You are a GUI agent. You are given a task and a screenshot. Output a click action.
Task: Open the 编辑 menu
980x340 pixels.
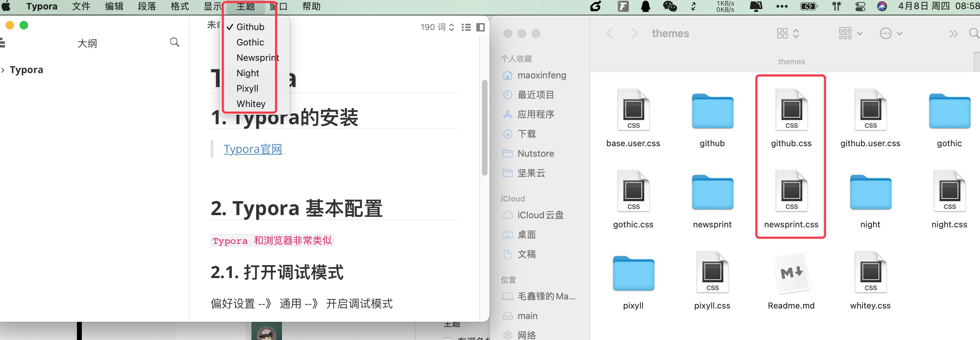pyautogui.click(x=114, y=6)
